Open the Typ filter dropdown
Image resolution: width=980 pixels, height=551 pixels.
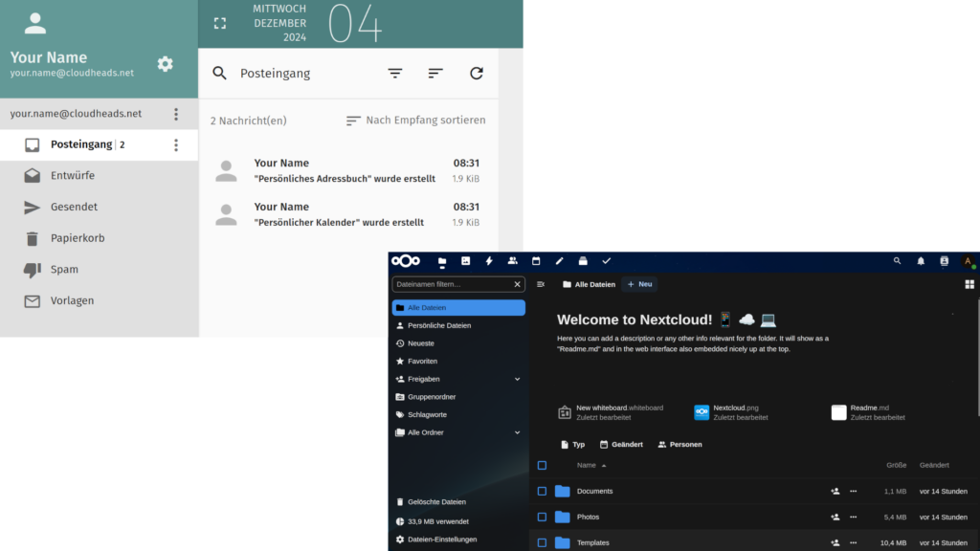pyautogui.click(x=572, y=444)
